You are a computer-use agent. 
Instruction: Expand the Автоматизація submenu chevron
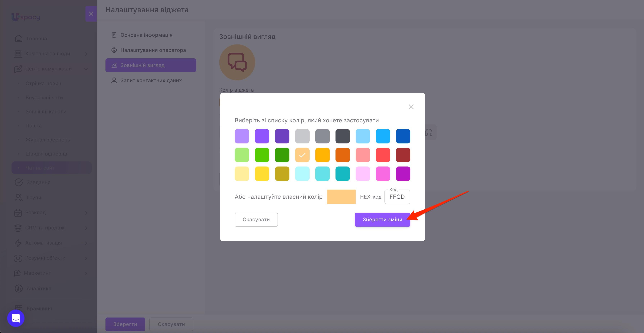(86, 243)
